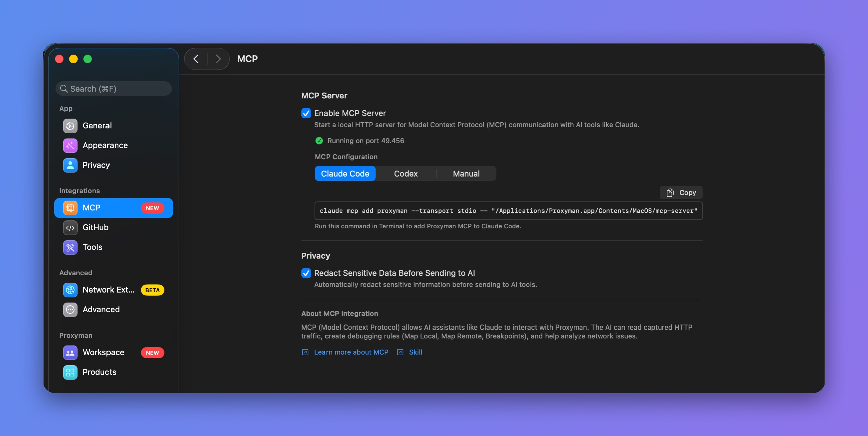Click the external link icon beside Skill
Screen dimensions: 868x436
tap(400, 352)
